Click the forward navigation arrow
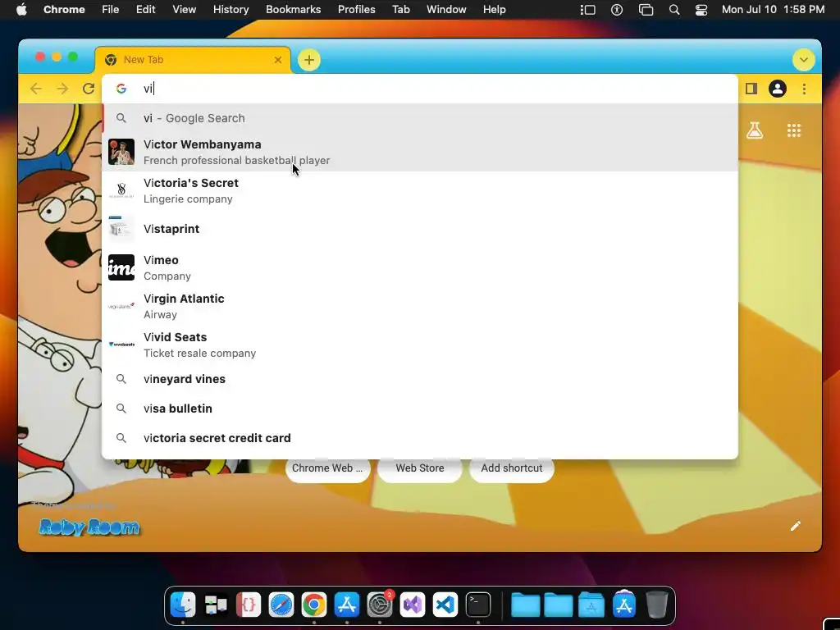Viewport: 840px width, 630px height. [62, 89]
